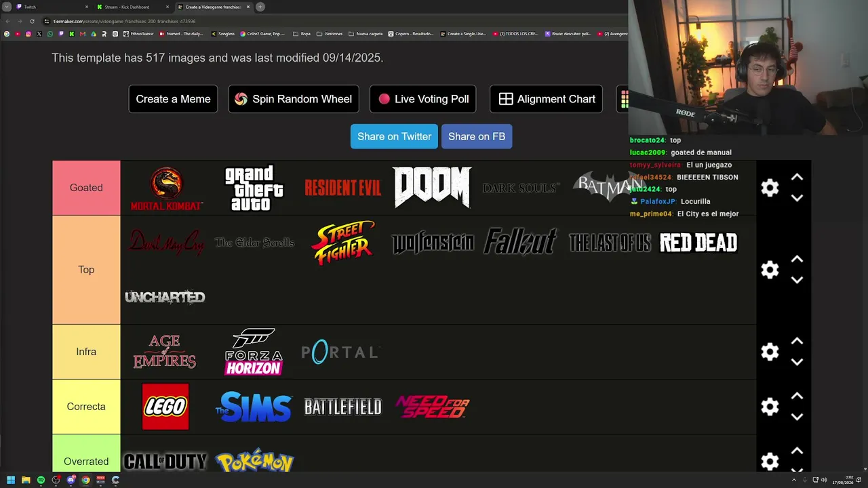Viewport: 868px width, 488px height.
Task: Pick the Portal logo
Action: pyautogui.click(x=340, y=352)
